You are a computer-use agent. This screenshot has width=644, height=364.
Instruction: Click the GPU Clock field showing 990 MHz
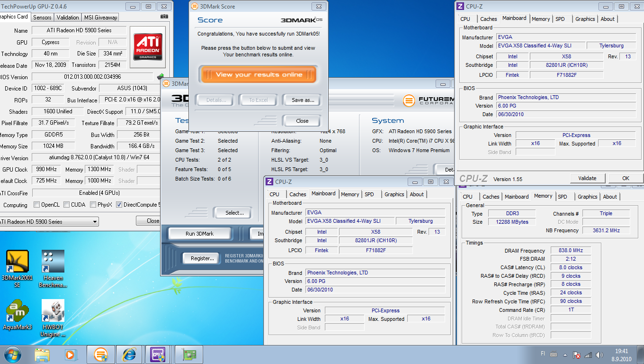click(x=47, y=169)
